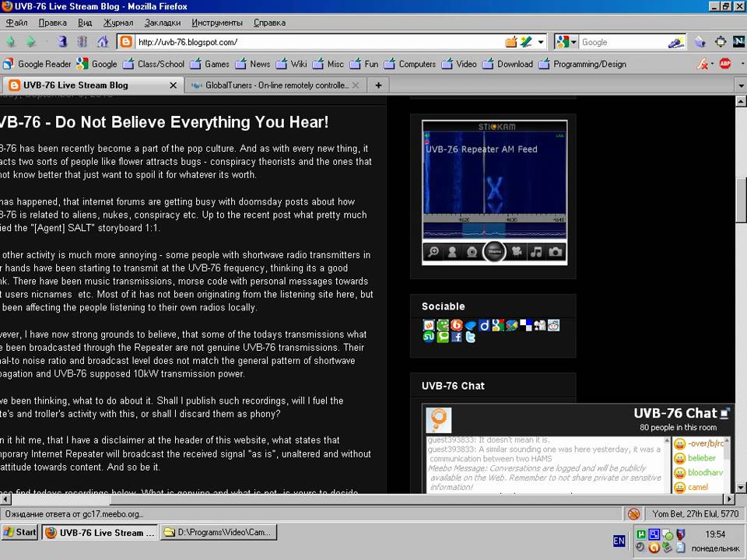Go forward with the green forward arrow

click(x=31, y=42)
